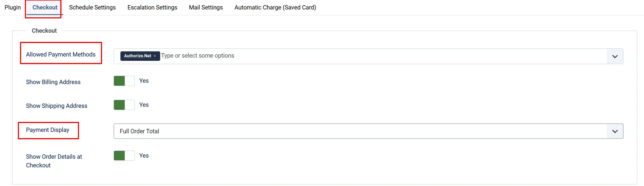Switch to the Mail Settings tab

coord(206,7)
